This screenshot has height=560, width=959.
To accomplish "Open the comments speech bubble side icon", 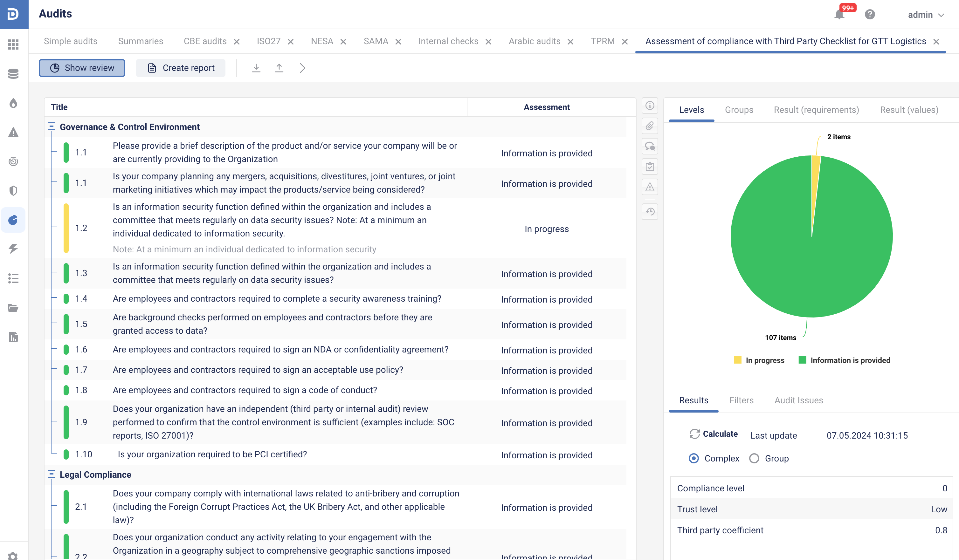I will point(650,146).
